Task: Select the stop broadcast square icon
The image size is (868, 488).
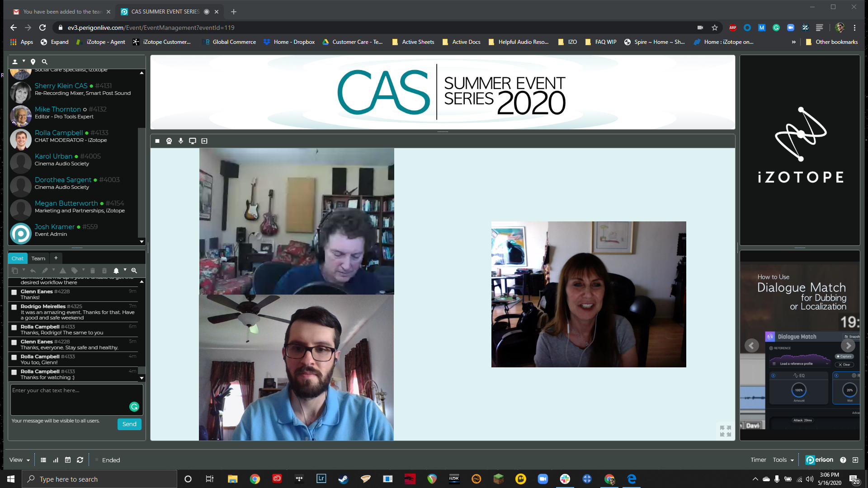Action: [157, 141]
